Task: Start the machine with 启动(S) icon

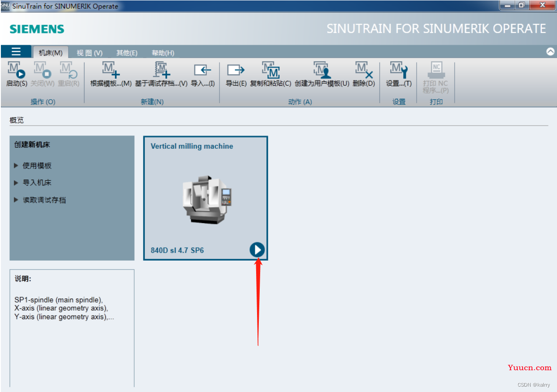Action: pyautogui.click(x=17, y=71)
